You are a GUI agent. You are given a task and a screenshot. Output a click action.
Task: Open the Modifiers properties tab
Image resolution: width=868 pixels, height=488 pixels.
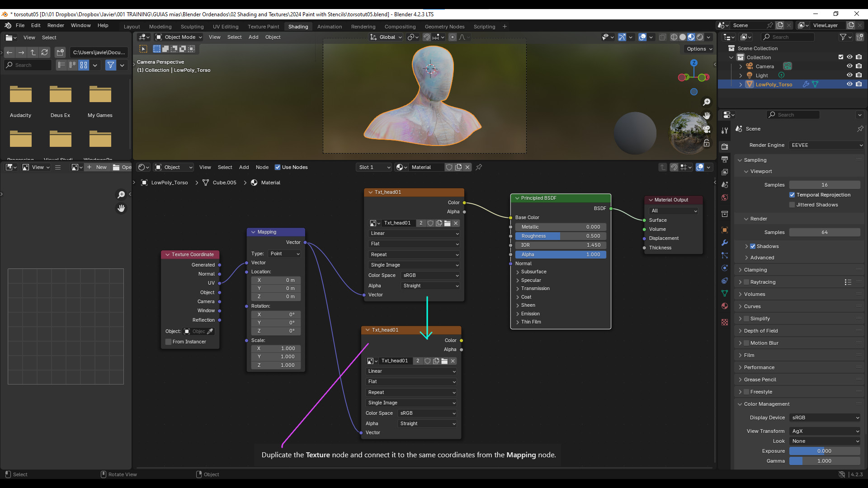[725, 243]
